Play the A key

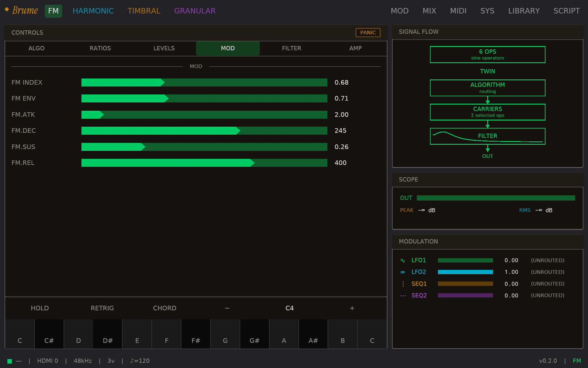pyautogui.click(x=284, y=334)
